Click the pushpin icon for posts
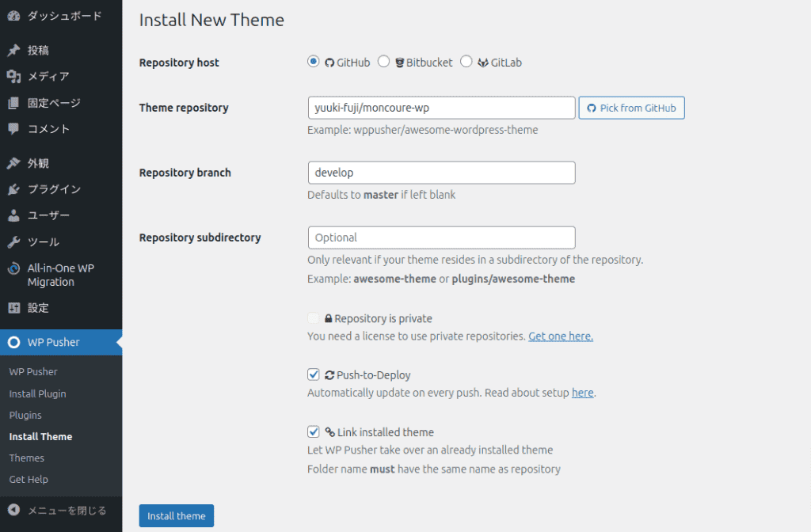The image size is (811, 532). point(13,51)
